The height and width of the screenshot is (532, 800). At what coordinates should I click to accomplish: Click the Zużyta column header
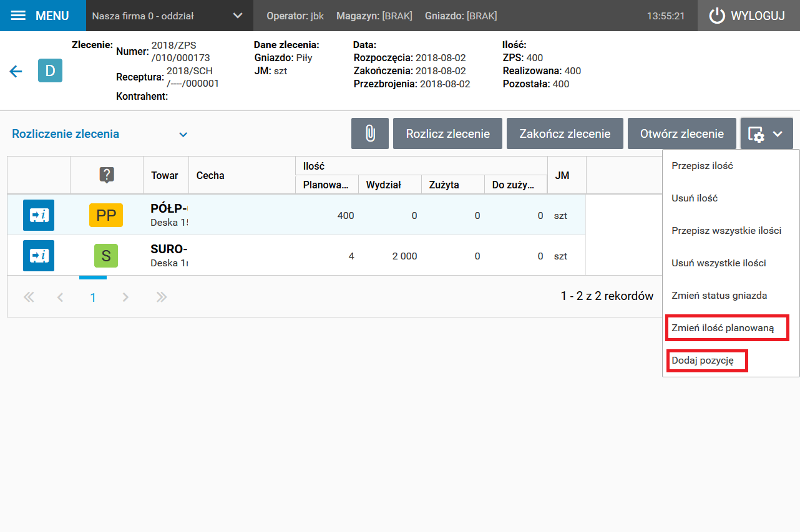[453, 185]
